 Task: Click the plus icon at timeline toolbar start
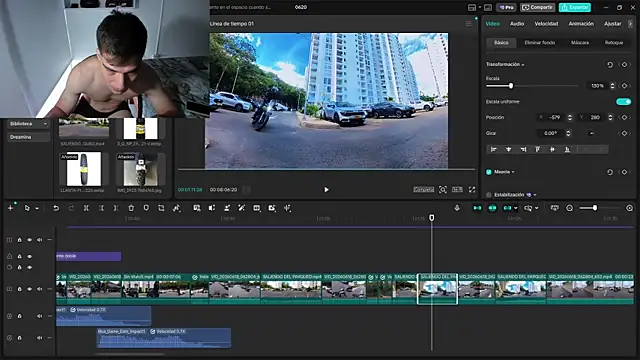point(10,208)
